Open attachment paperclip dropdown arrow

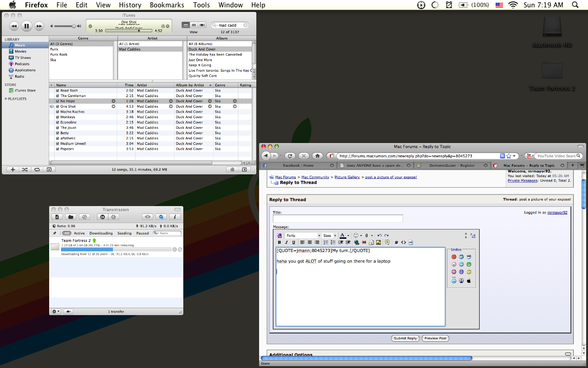tap(372, 236)
